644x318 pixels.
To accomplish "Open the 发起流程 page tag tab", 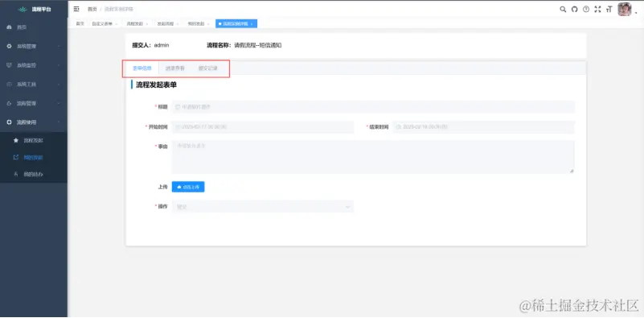I will click(167, 24).
